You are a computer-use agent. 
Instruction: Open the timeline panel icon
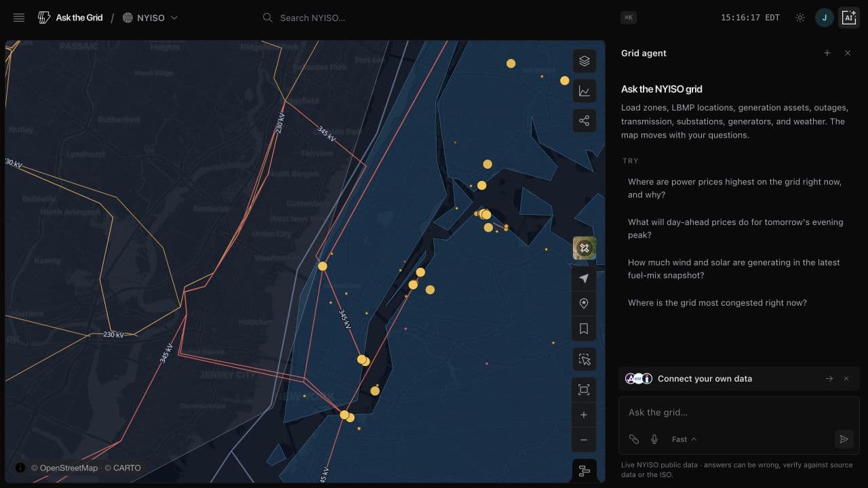tap(584, 470)
